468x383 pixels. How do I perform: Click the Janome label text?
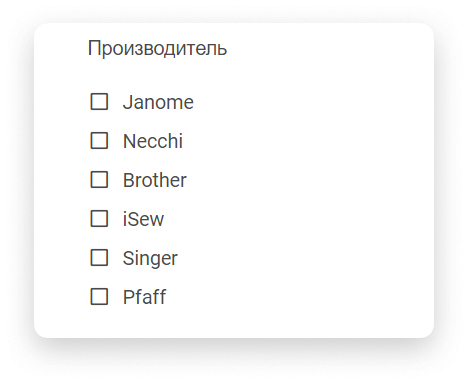[x=158, y=102]
